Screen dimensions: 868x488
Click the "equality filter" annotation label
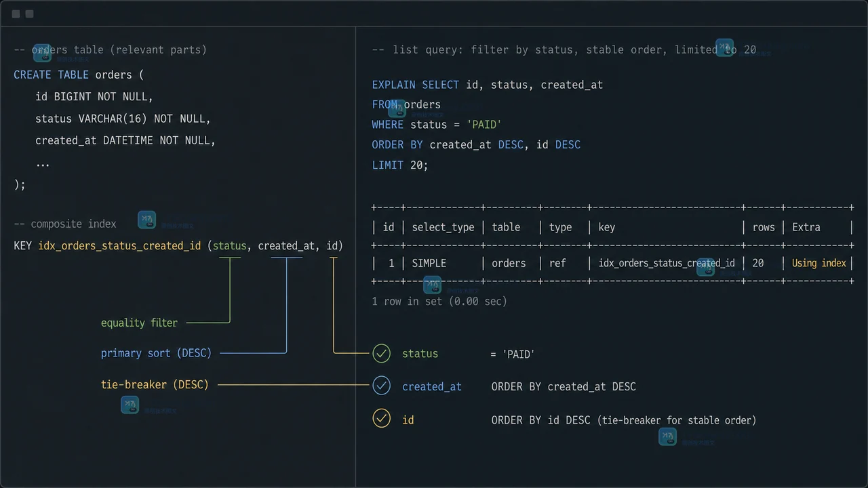[139, 323]
